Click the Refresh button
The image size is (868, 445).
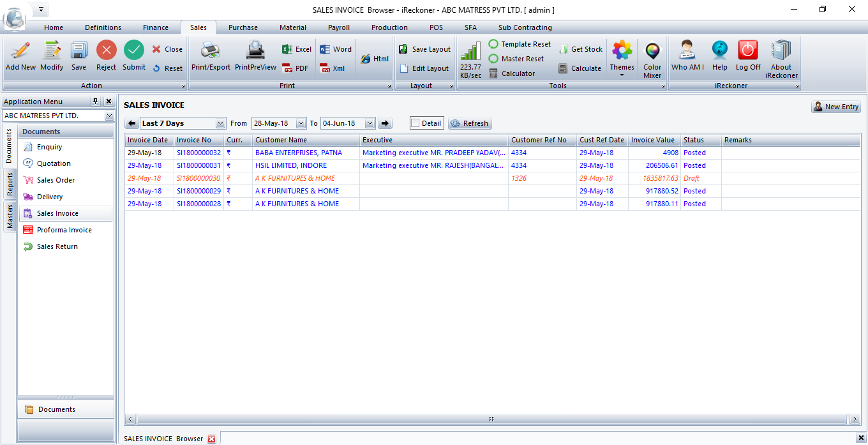pyautogui.click(x=470, y=123)
